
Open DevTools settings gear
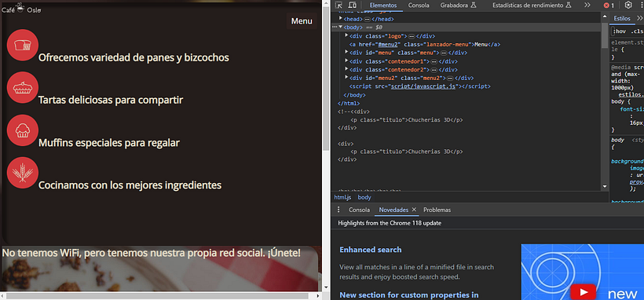628,5
